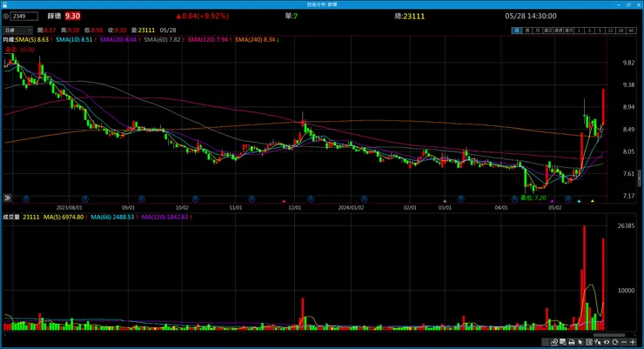
Task: Click the window zoom tool icon
Action: [563, 342]
